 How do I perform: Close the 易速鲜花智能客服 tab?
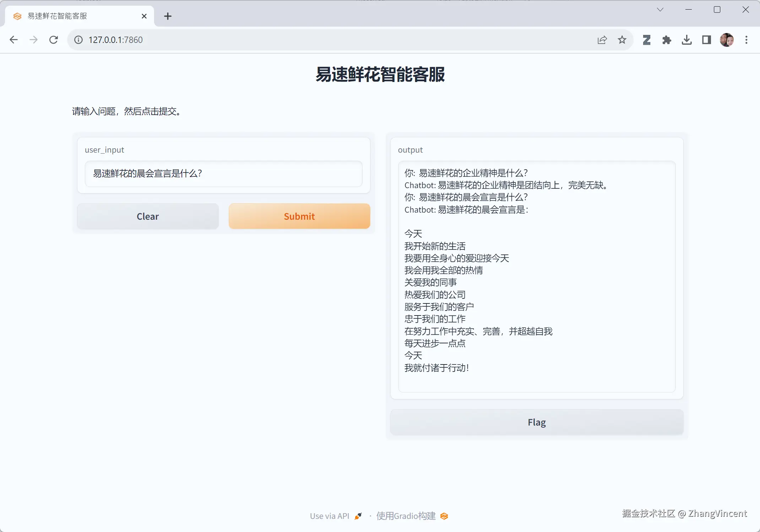click(x=144, y=16)
